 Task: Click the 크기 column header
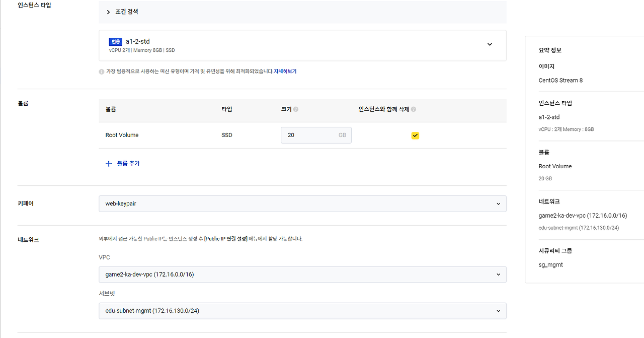click(x=286, y=109)
